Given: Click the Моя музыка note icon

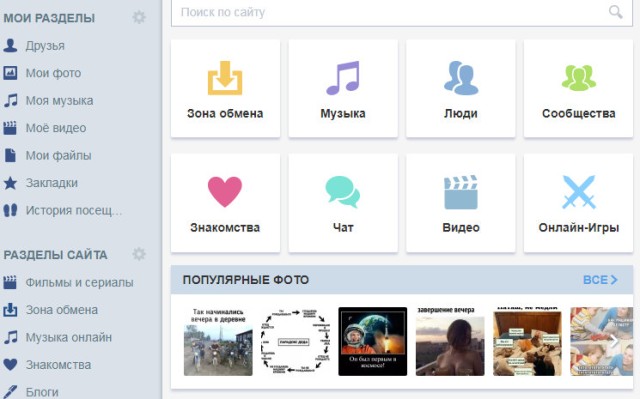Looking at the screenshot, I should [x=11, y=100].
